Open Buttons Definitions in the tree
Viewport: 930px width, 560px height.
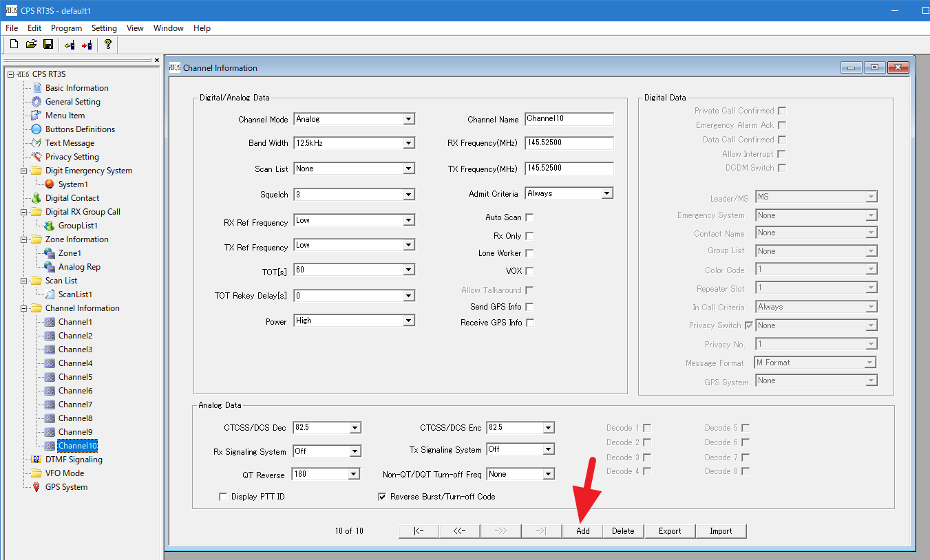pyautogui.click(x=80, y=129)
